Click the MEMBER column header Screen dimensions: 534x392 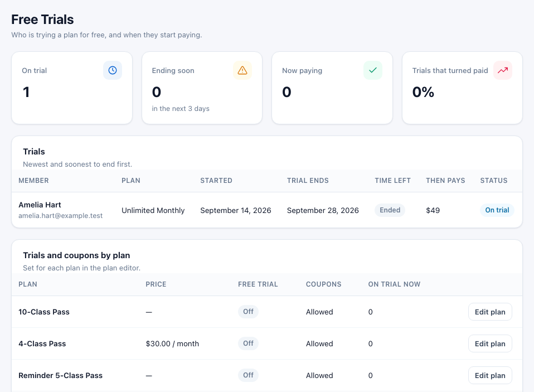point(33,181)
